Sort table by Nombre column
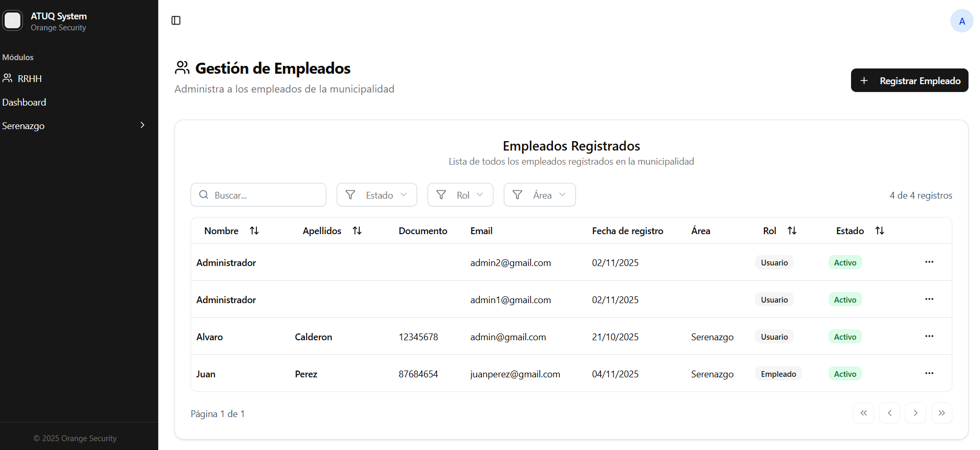 (x=254, y=231)
